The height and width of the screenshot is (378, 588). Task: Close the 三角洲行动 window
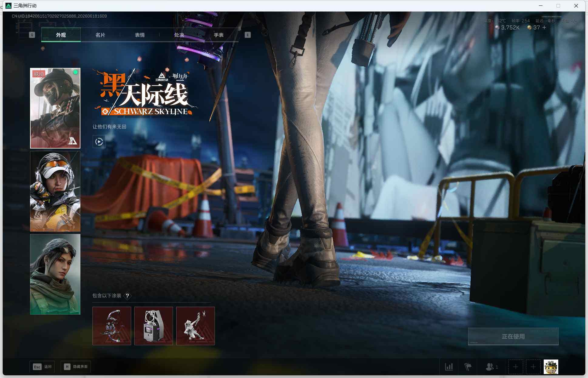pyautogui.click(x=576, y=5)
